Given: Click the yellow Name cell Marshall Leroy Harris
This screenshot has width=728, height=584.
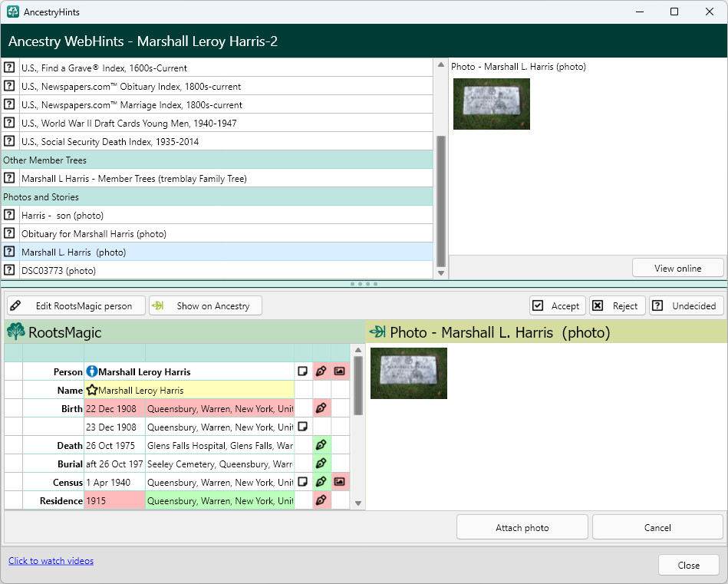Looking at the screenshot, I should point(189,391).
